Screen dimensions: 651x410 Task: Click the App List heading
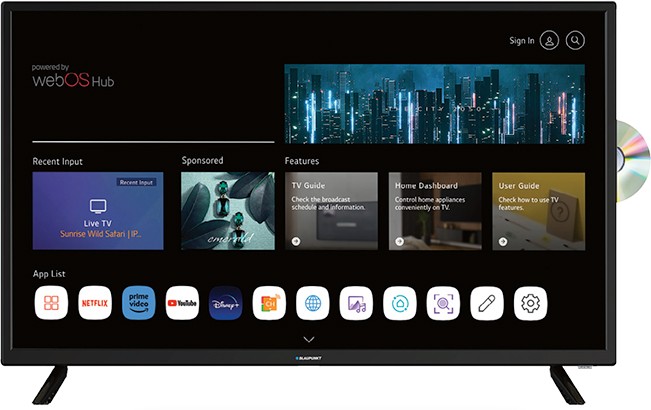pyautogui.click(x=49, y=274)
